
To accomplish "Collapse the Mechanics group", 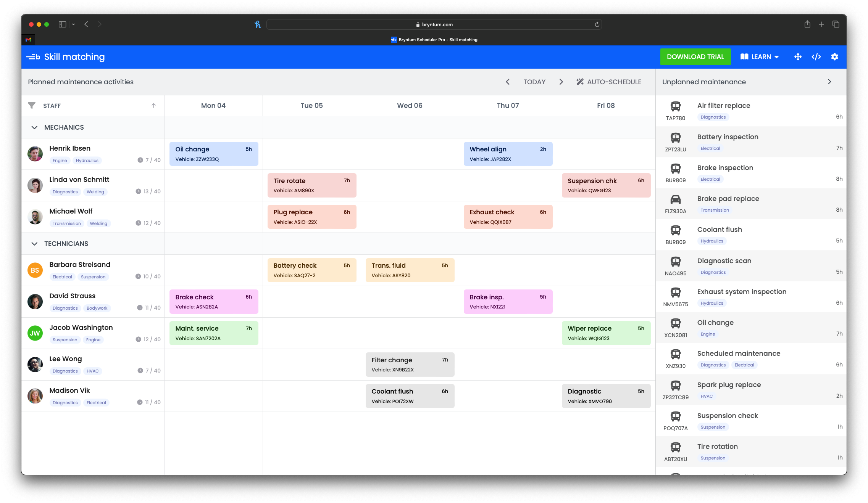I will (x=34, y=127).
